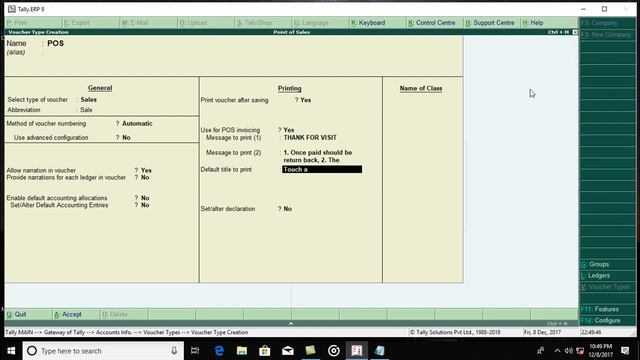Toggle Use for POS invoicing value
The width and height of the screenshot is (640, 360).
289,130
